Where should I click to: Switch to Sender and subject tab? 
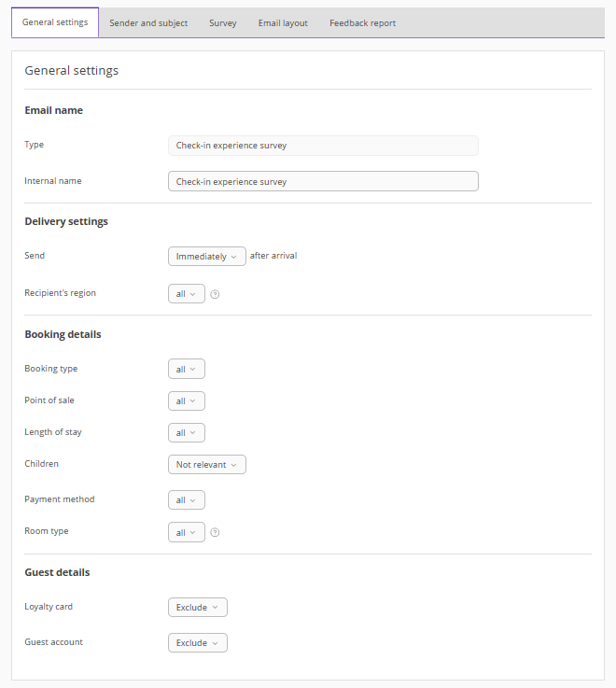click(x=148, y=23)
